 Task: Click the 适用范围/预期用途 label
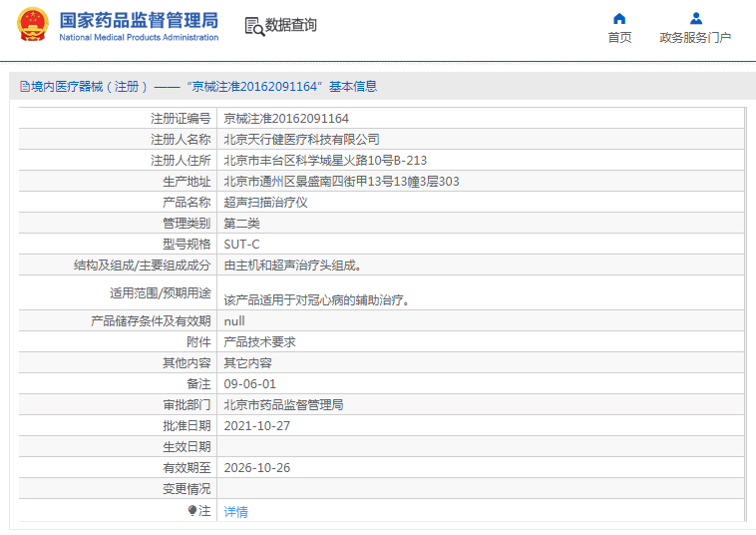(161, 292)
